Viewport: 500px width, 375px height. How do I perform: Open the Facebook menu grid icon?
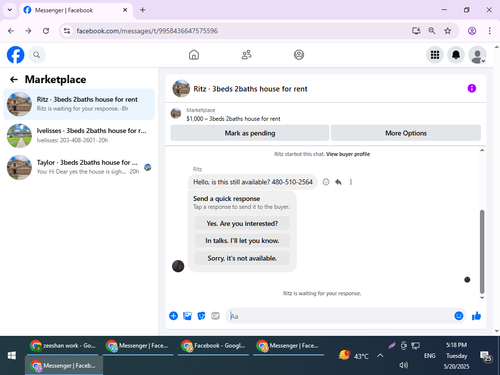(435, 55)
